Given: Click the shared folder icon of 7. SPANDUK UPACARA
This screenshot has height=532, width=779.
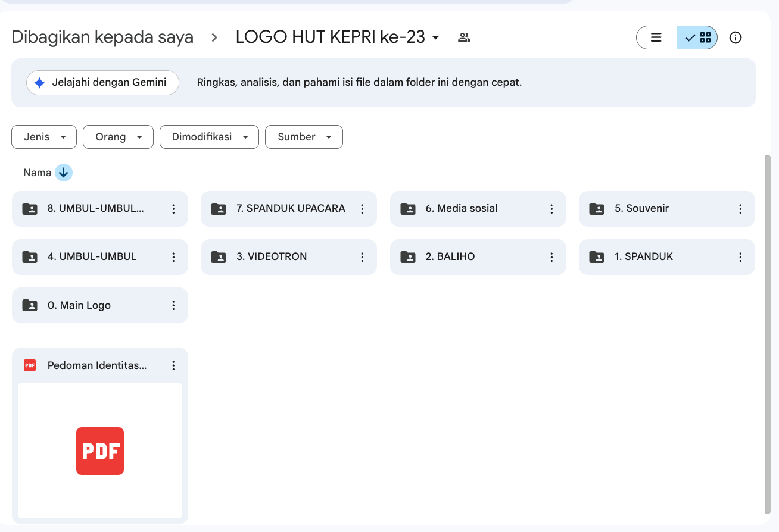Looking at the screenshot, I should tap(219, 209).
